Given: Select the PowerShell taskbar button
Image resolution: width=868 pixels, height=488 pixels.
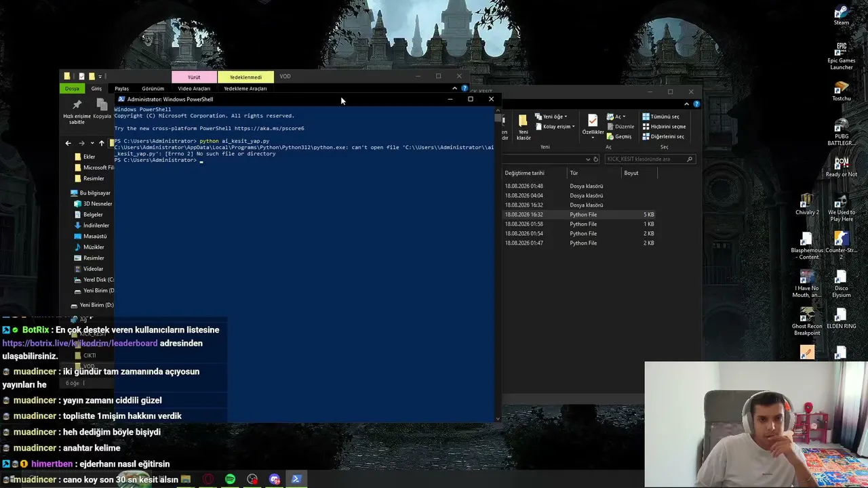Looking at the screenshot, I should coord(296,479).
